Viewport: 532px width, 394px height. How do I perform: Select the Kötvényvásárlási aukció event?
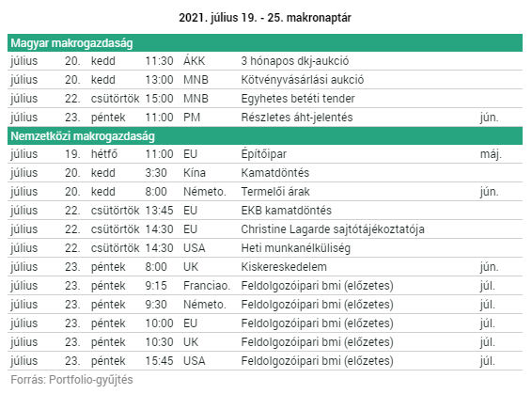(302, 80)
